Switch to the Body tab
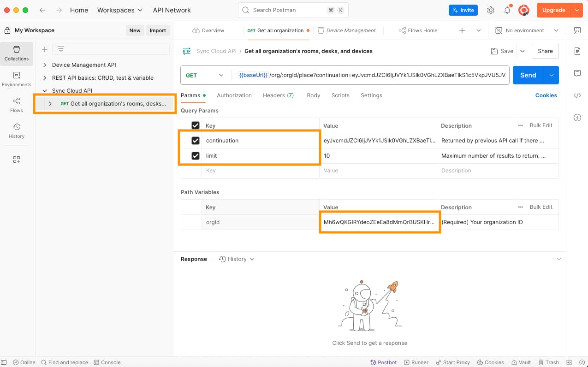 tap(314, 95)
